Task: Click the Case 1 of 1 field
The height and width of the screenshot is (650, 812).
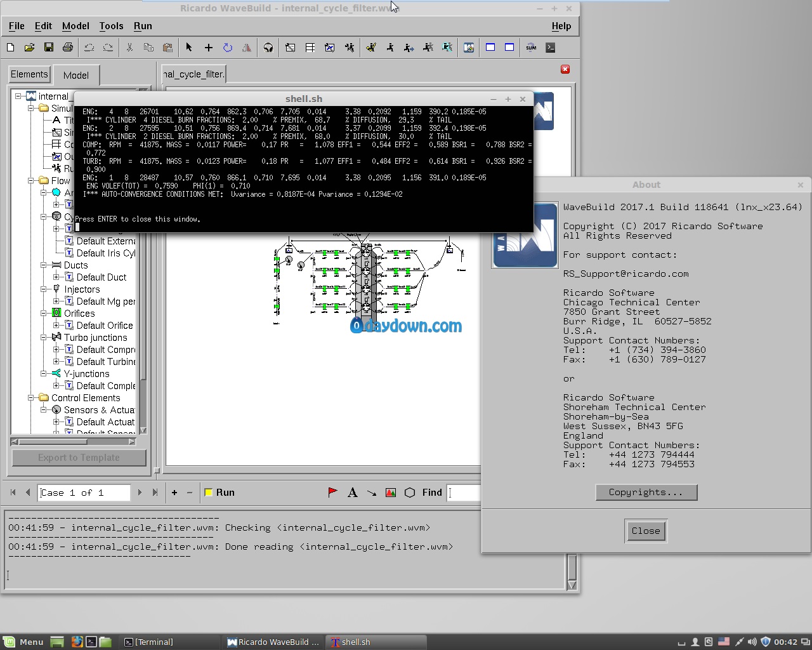Action: (x=84, y=493)
